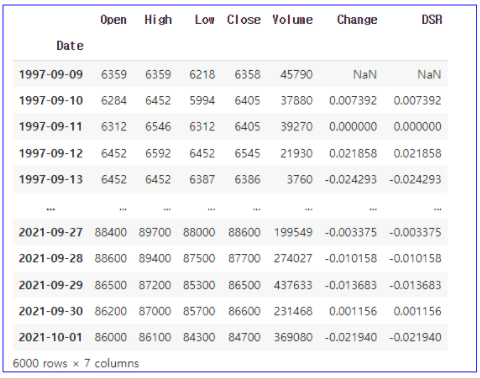Select Close value 6386
Screen dimensions: 480x378
click(247, 179)
